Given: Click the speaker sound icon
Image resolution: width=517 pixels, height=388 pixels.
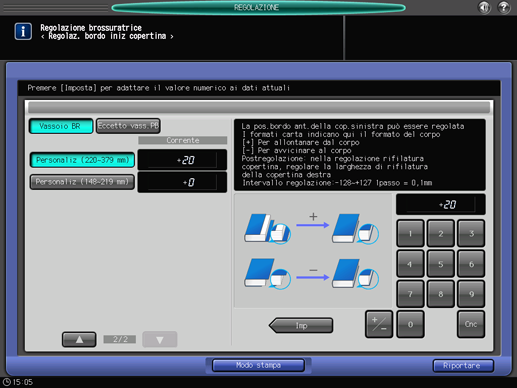Looking at the screenshot, I should [484, 7].
